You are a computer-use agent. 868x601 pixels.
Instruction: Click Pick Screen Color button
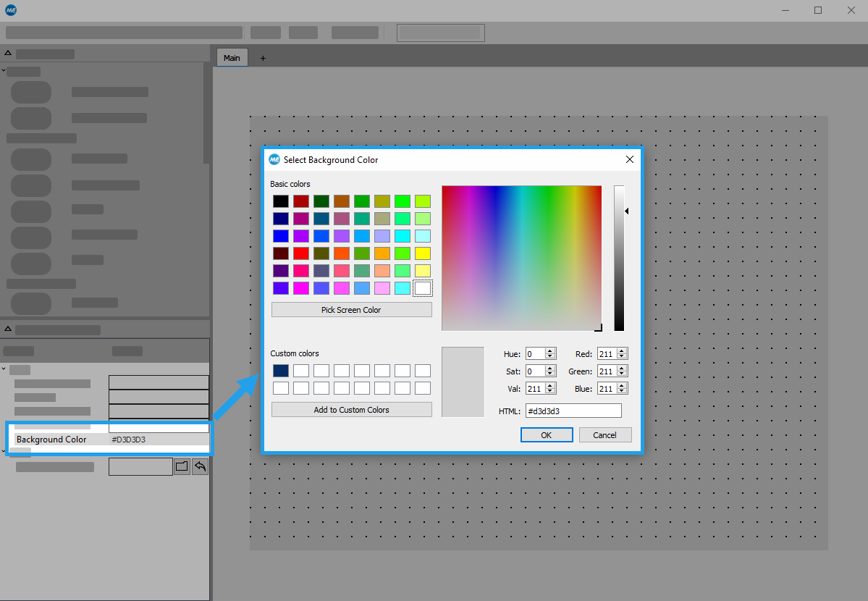click(351, 310)
